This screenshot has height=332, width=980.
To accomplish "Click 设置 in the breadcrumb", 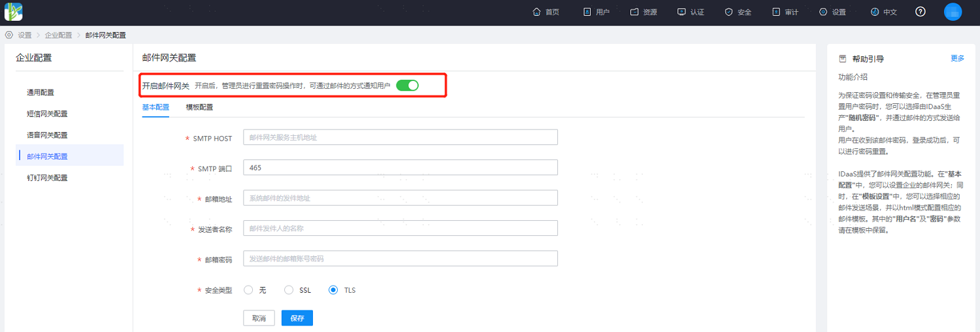I will point(25,35).
